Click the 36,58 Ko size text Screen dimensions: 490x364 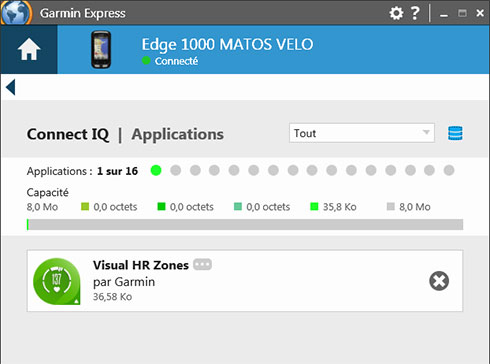pos(112,297)
